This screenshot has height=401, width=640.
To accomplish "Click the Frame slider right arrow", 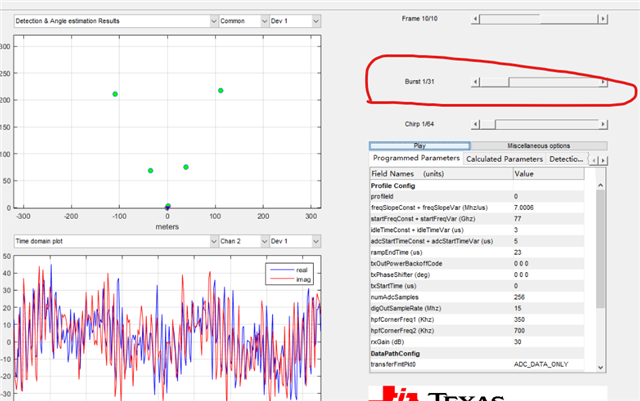I will (x=603, y=19).
